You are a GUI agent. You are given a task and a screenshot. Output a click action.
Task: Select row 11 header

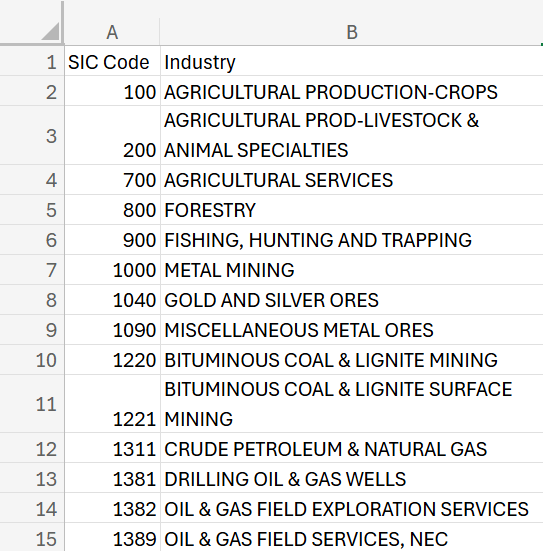(x=32, y=404)
